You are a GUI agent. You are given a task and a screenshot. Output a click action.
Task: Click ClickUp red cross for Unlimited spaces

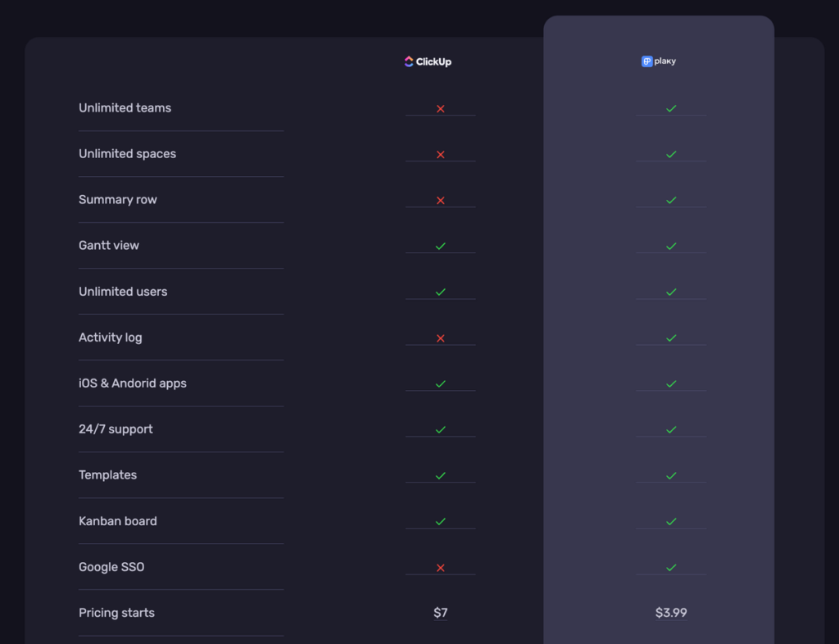coord(440,154)
